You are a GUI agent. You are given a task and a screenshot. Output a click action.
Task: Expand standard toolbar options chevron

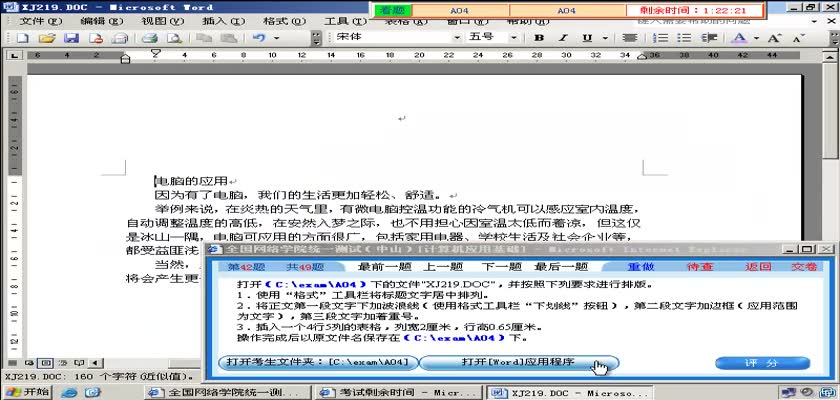coord(317,38)
